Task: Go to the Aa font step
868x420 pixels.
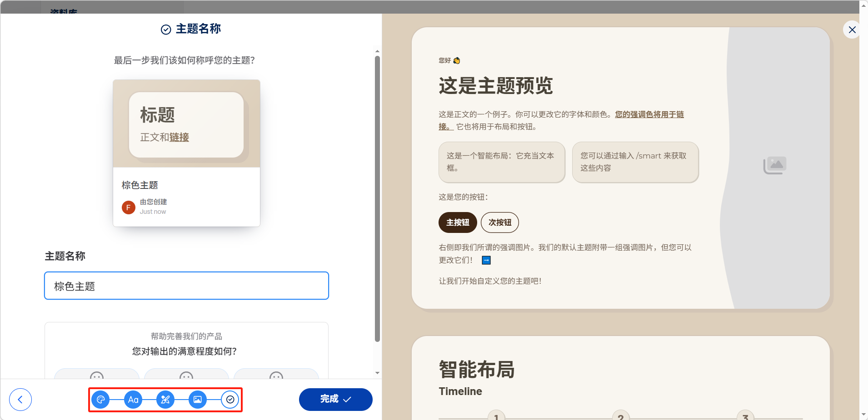Action: pos(133,400)
